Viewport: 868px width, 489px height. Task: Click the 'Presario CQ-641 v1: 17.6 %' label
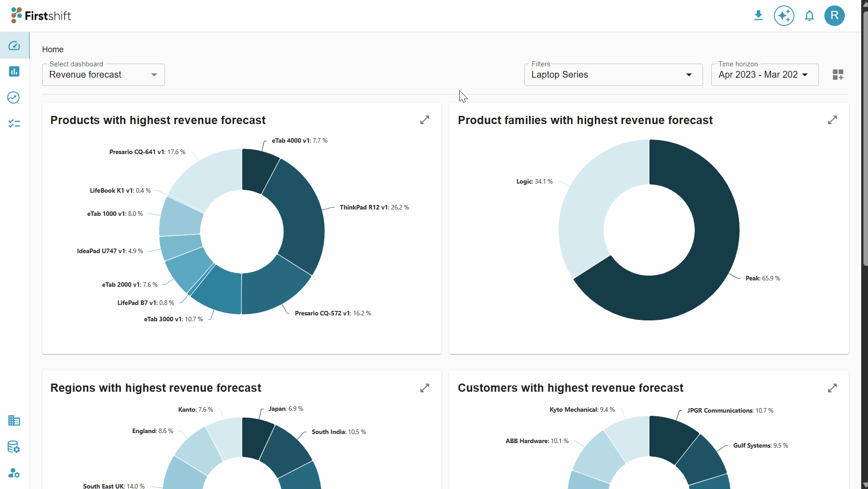(x=147, y=152)
